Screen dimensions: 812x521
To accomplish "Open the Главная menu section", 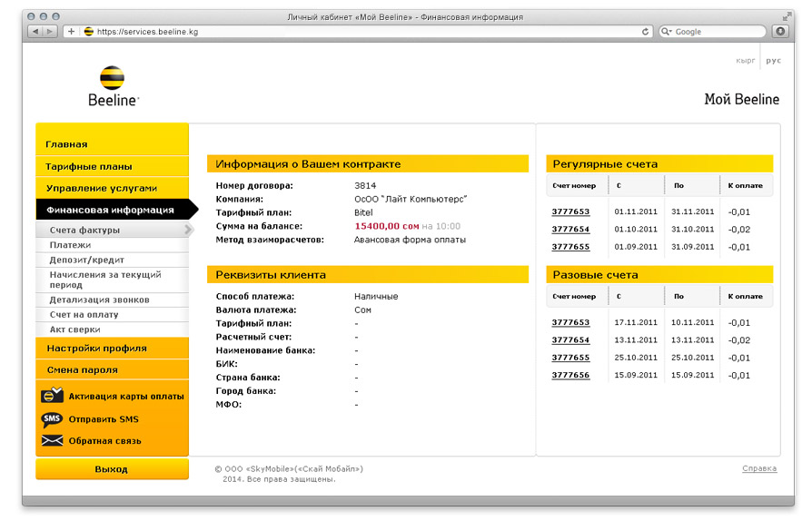I will click(x=112, y=144).
